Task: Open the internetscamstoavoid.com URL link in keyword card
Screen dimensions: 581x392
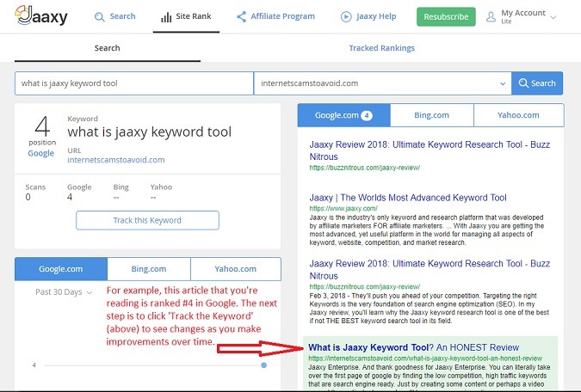Action: (x=116, y=160)
